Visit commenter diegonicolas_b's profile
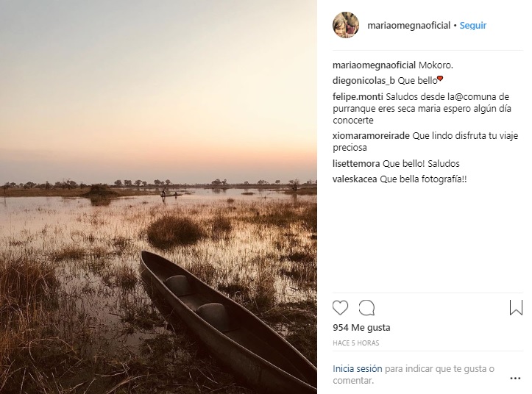The image size is (532, 394). point(363,79)
